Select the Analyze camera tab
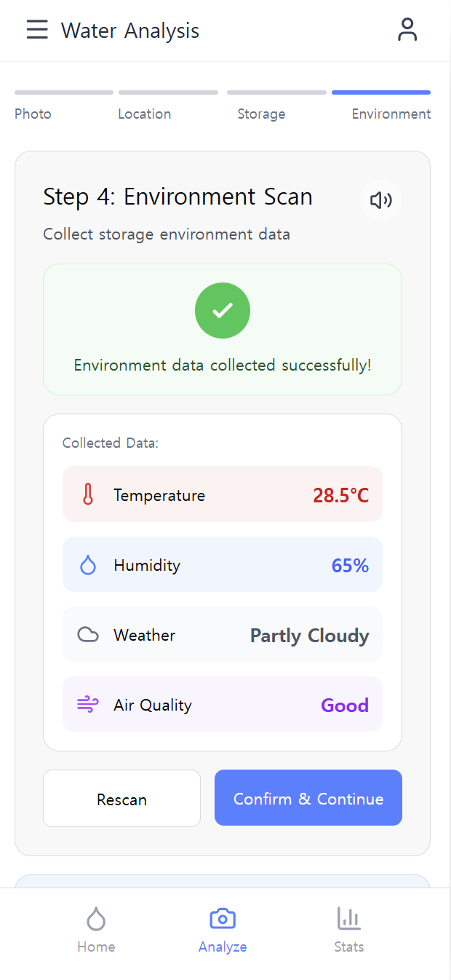The width and height of the screenshot is (451, 980). [223, 930]
